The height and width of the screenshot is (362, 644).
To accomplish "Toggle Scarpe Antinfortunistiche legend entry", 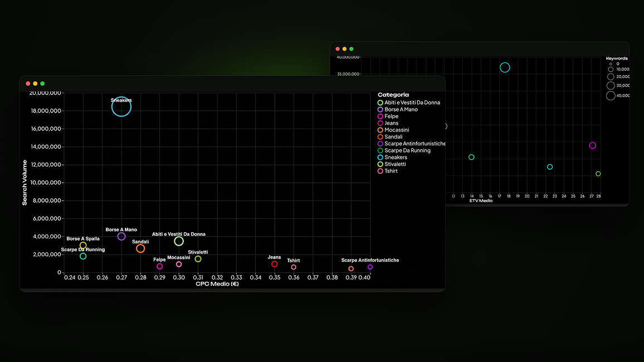I will [x=411, y=144].
